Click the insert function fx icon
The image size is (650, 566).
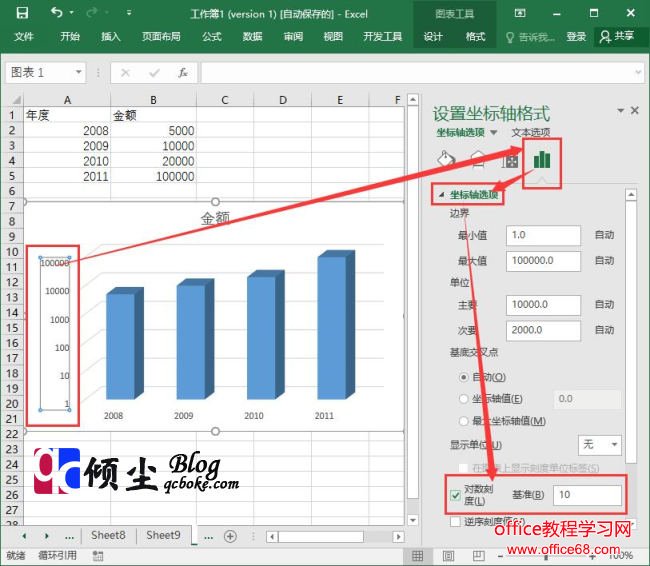coord(183,73)
